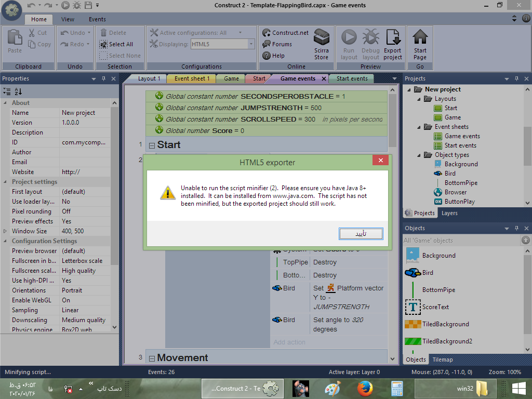
Task: Click the Construct 2 gear application logo
Action: pos(11,10)
